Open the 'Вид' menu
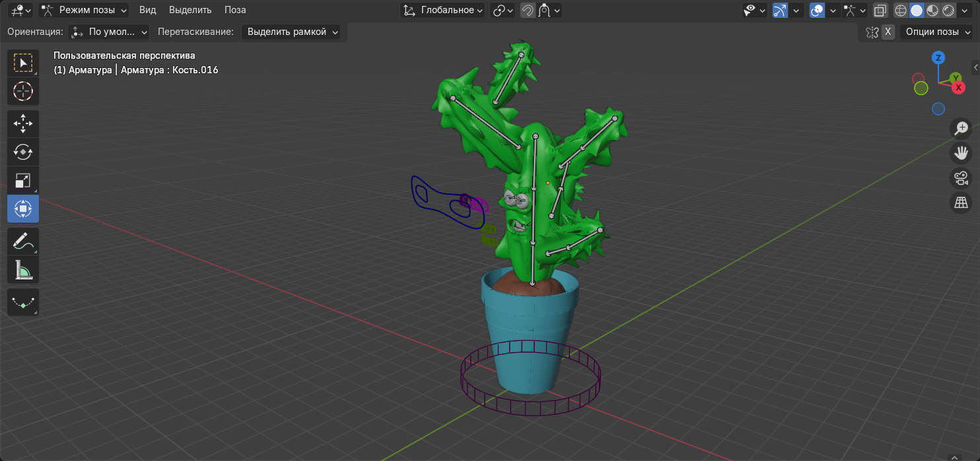Screen dimensions: 980x461 [147, 10]
